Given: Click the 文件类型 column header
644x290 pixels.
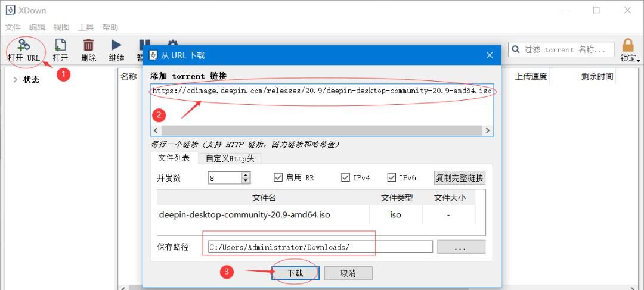Looking at the screenshot, I should pos(396,198).
